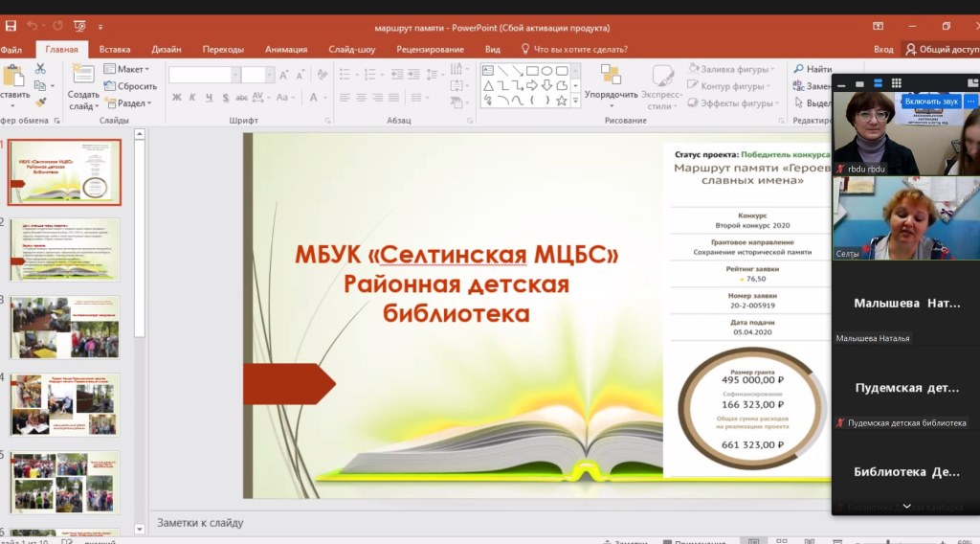Select straight line shape in gallery
The width and height of the screenshot is (980, 544).
(x=502, y=71)
